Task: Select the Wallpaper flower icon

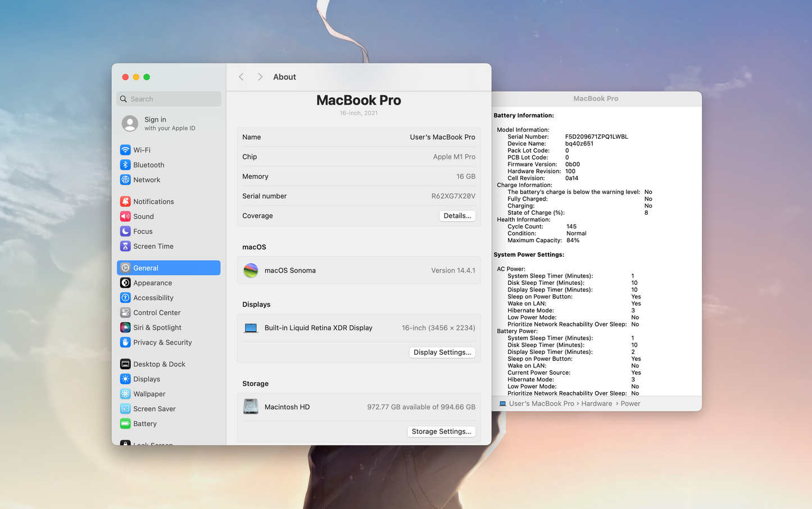Action: tap(125, 394)
